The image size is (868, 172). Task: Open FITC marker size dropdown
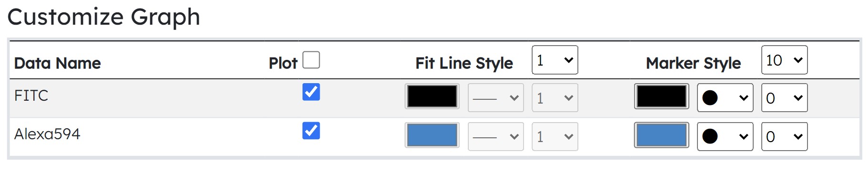pos(785,98)
